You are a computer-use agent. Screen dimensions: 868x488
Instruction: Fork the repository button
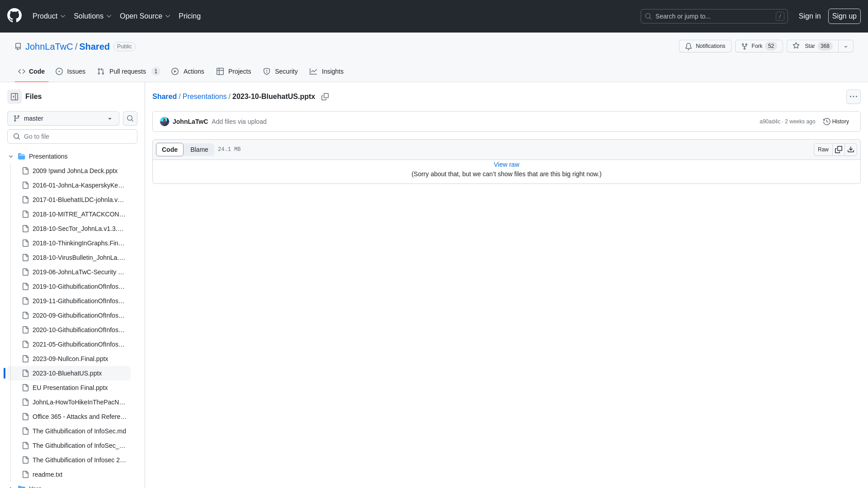click(x=759, y=46)
